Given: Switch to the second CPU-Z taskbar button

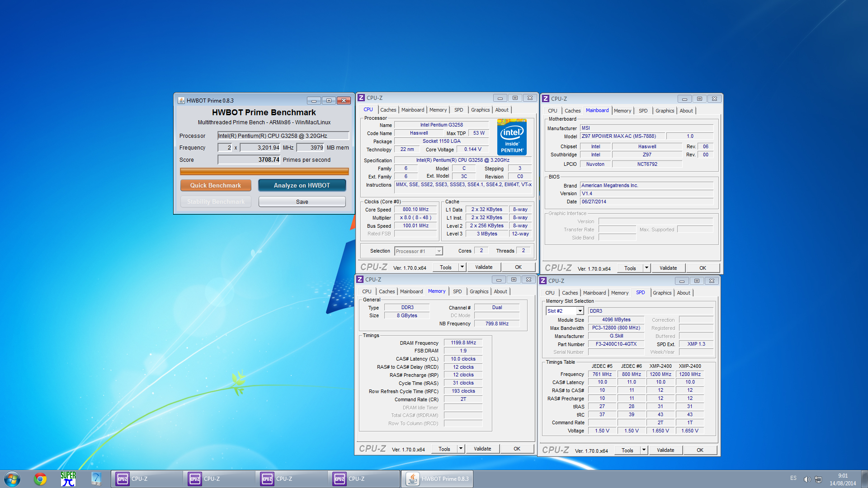Looking at the screenshot, I should tap(220, 479).
